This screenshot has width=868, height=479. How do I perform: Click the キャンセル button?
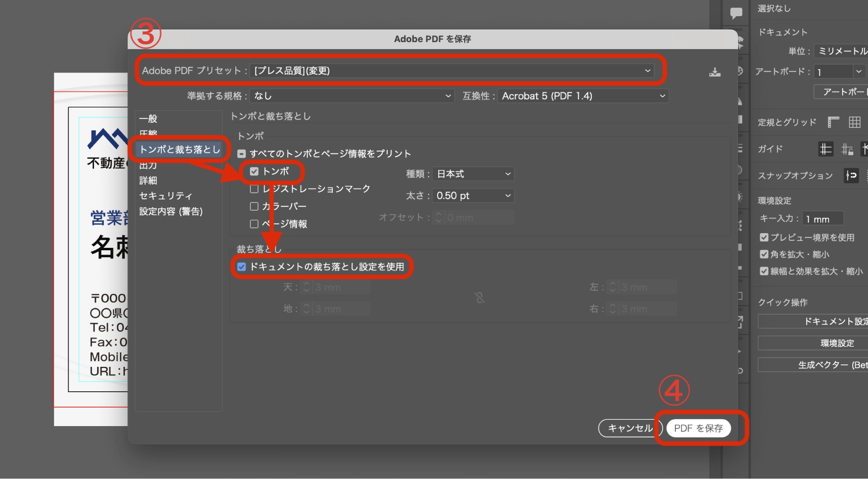[x=630, y=428]
